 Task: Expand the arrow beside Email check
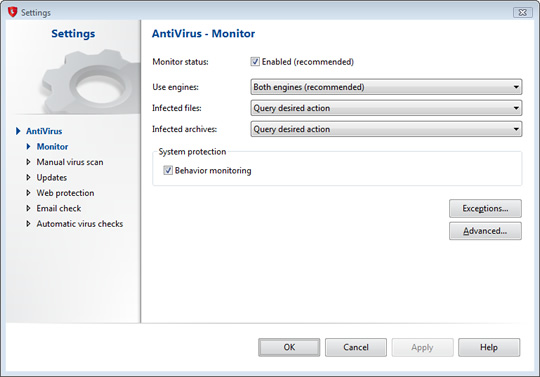click(x=29, y=208)
